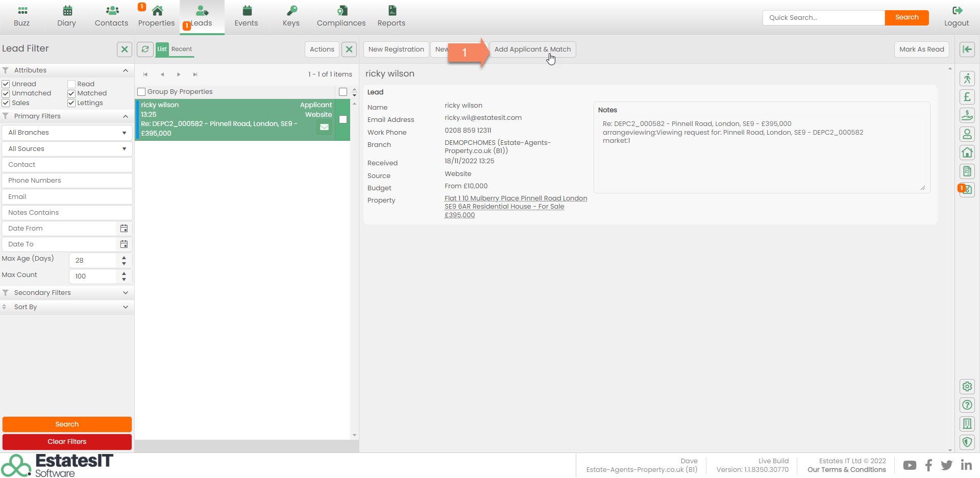The width and height of the screenshot is (980, 478).
Task: Click the Add Applicant & Match button
Action: (x=532, y=49)
